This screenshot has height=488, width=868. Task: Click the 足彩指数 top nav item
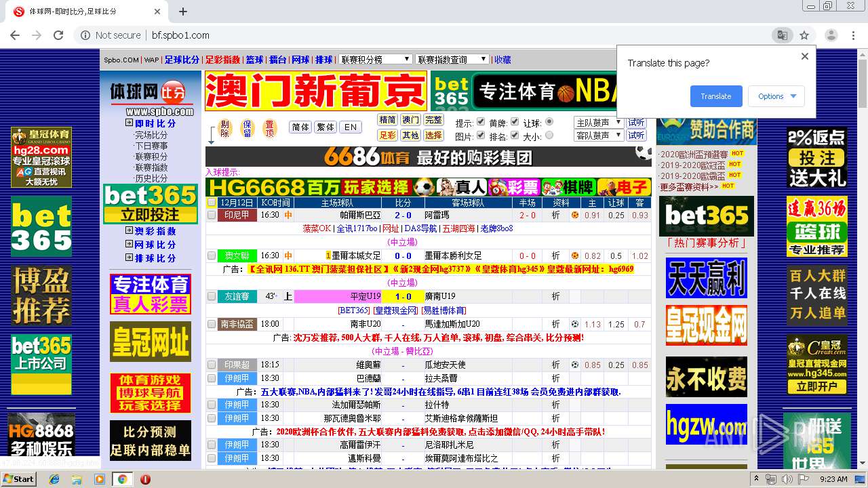pos(222,60)
